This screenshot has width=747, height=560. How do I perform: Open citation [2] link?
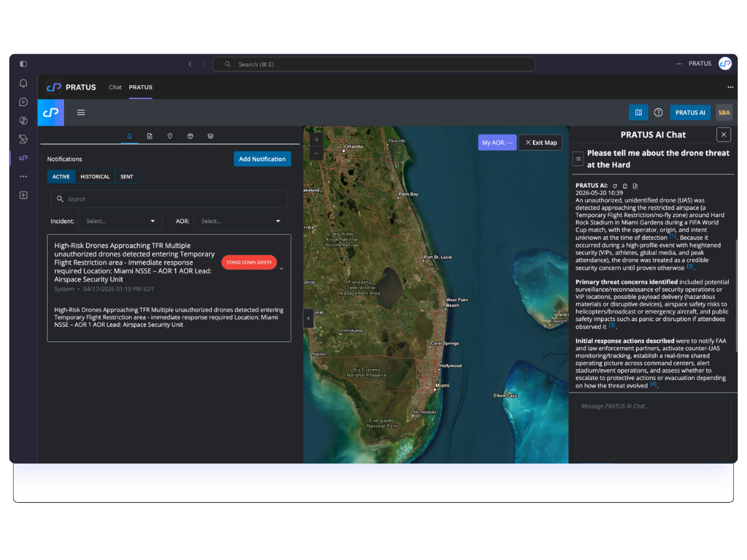click(x=690, y=266)
